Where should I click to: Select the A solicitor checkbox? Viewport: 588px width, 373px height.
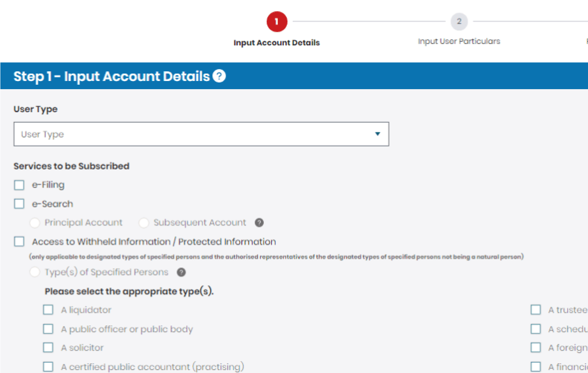point(48,348)
